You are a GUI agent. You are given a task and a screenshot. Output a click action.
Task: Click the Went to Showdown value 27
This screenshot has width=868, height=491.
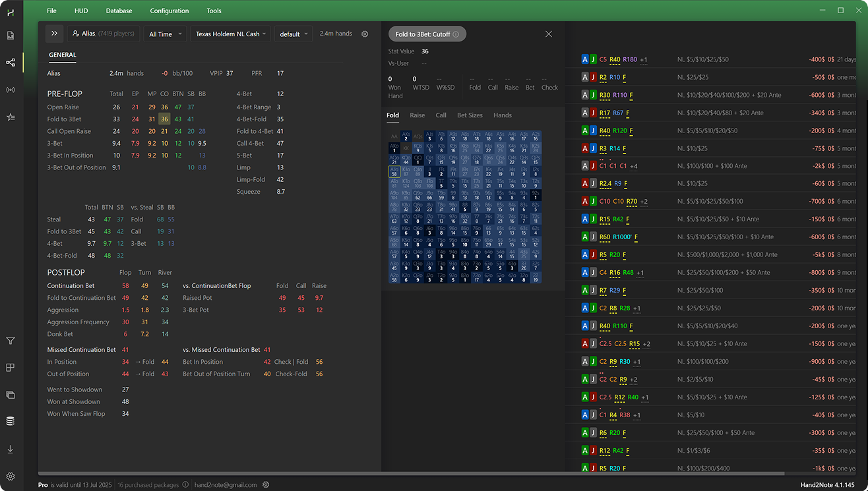click(125, 390)
